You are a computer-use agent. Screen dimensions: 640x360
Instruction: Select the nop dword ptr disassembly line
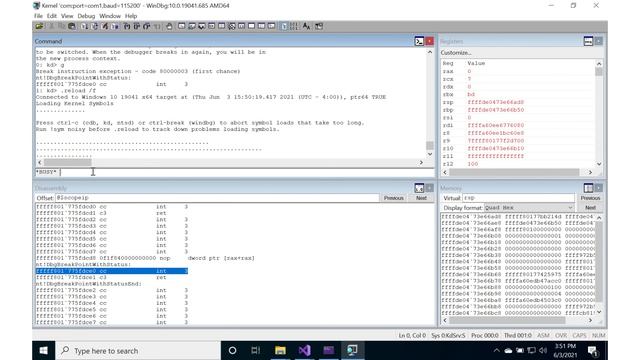tap(145, 258)
